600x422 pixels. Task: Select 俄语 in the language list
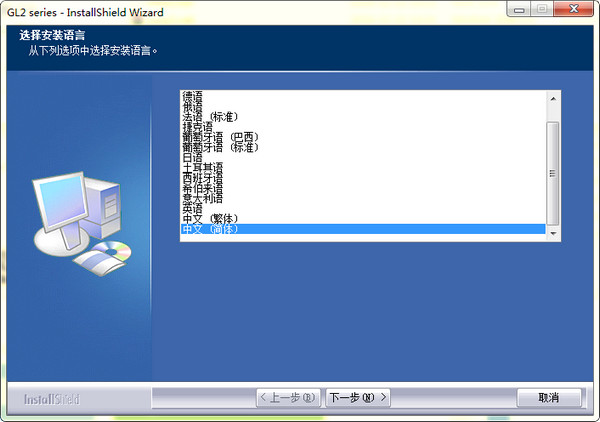click(363, 106)
